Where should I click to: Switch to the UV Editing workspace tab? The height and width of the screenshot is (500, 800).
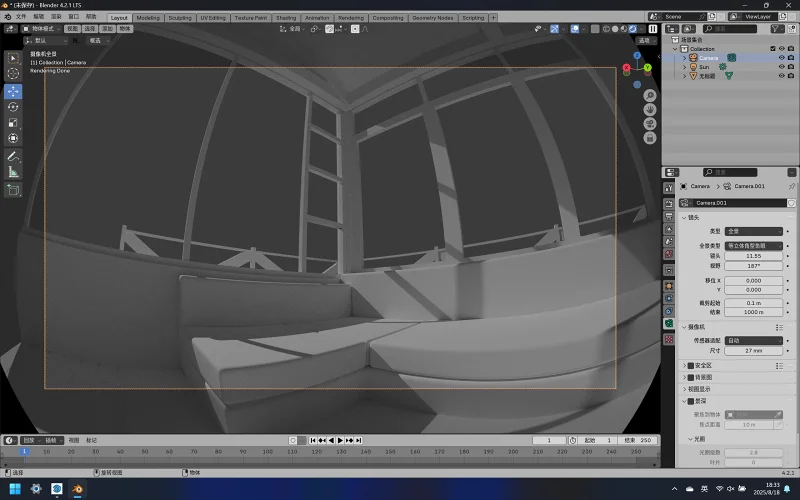[213, 18]
